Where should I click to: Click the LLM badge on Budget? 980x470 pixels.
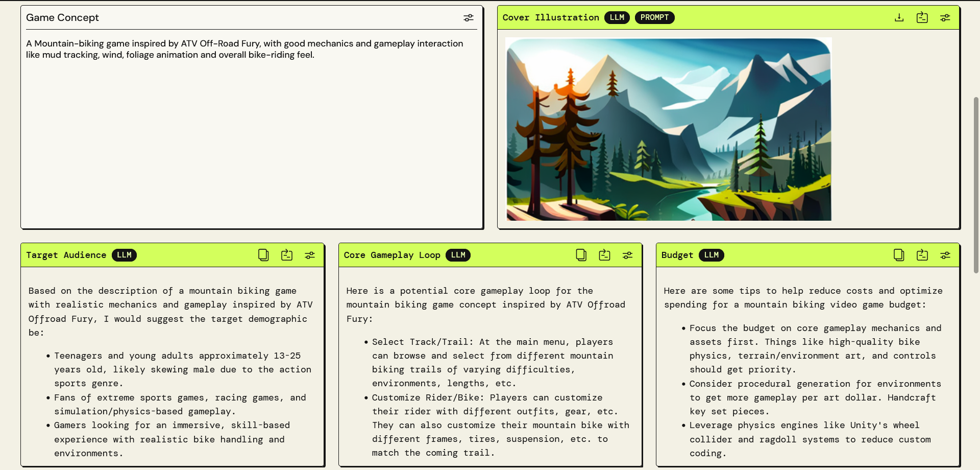pos(711,255)
